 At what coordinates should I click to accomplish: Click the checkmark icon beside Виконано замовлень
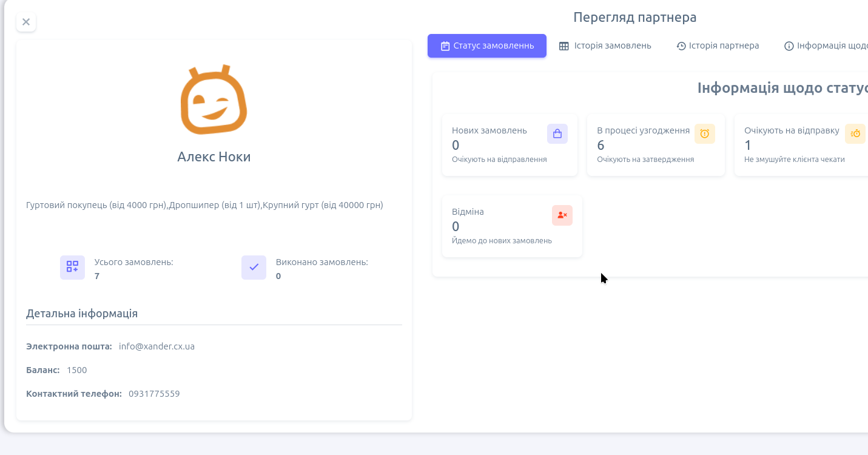(x=254, y=267)
